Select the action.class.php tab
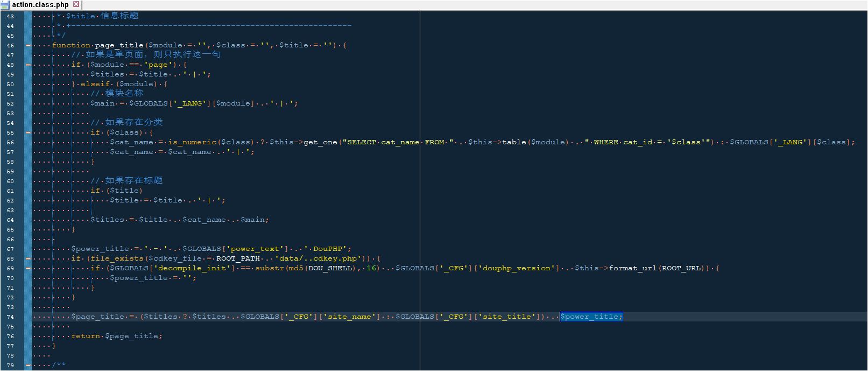This screenshot has height=371, width=868. pyautogui.click(x=40, y=5)
